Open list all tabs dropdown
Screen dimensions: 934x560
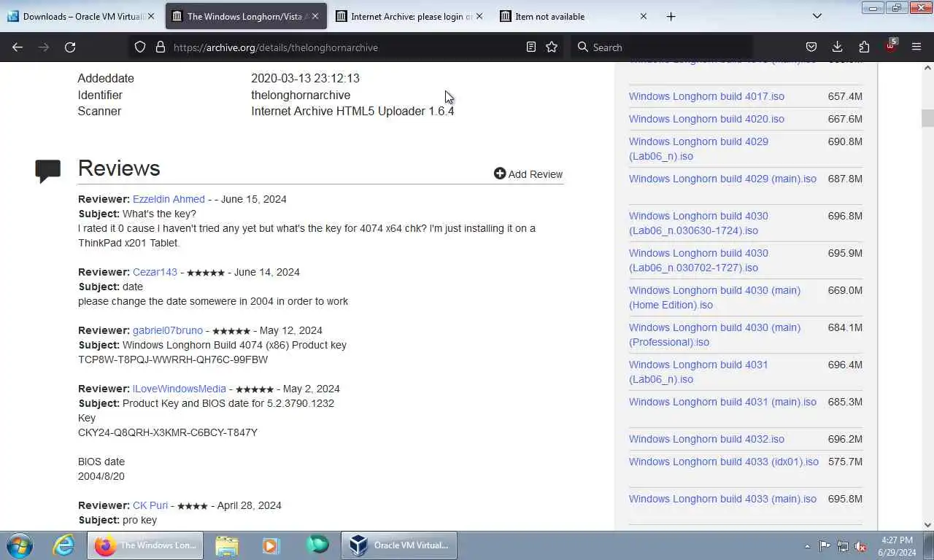pos(817,16)
